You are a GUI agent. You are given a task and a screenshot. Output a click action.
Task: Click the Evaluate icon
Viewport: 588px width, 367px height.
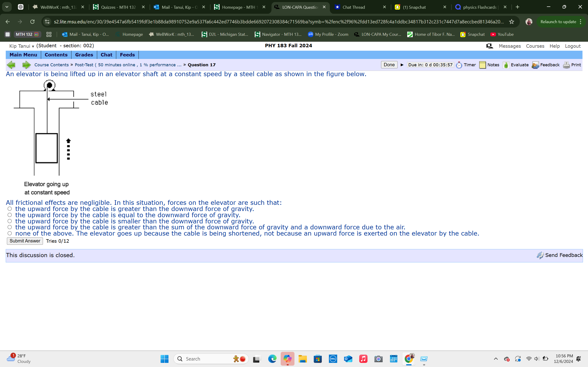506,65
